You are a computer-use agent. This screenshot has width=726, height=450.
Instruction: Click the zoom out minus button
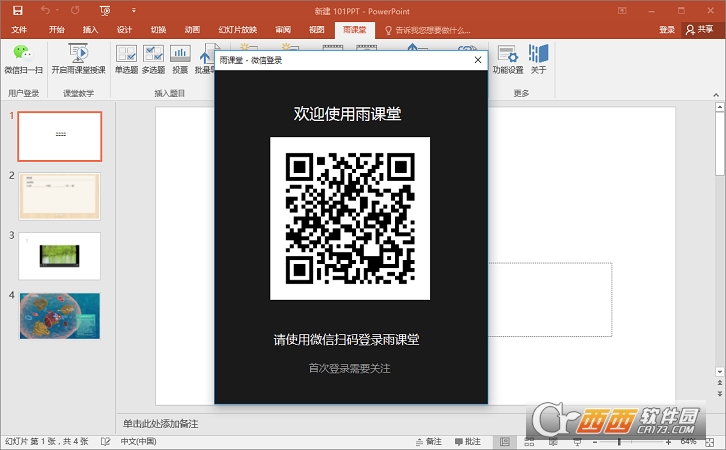tap(595, 442)
